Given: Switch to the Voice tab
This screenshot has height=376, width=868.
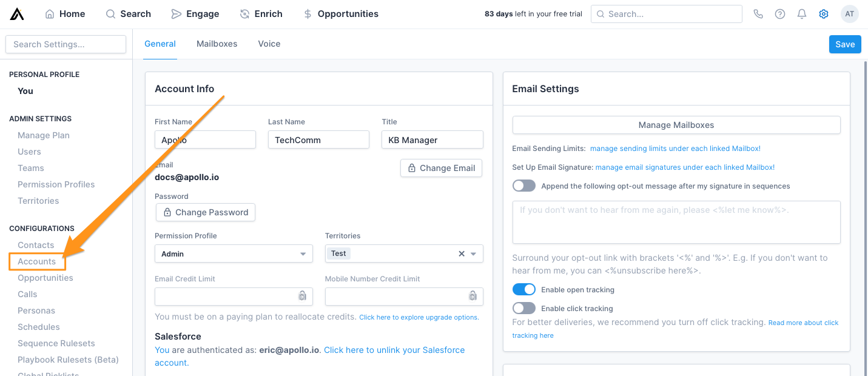Looking at the screenshot, I should [269, 44].
